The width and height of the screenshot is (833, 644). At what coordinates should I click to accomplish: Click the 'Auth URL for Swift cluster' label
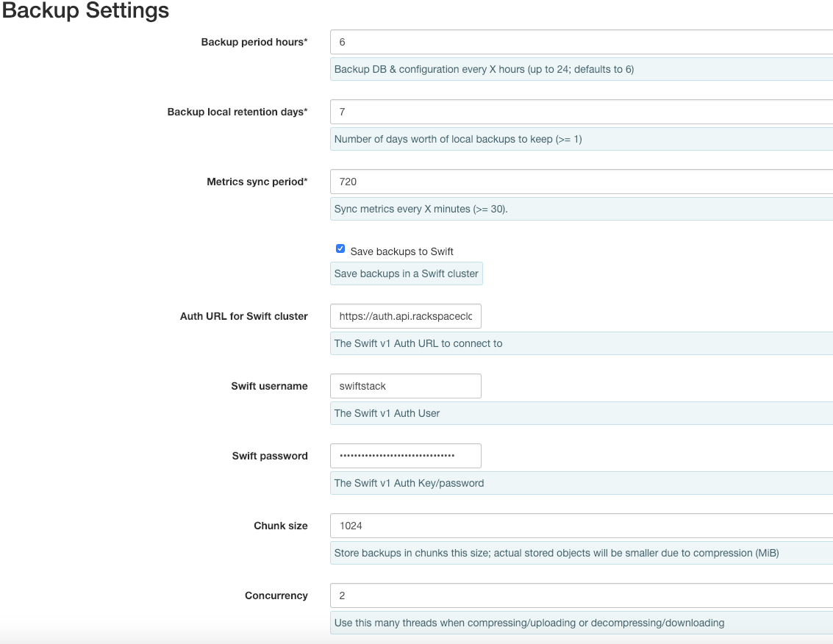pos(244,316)
